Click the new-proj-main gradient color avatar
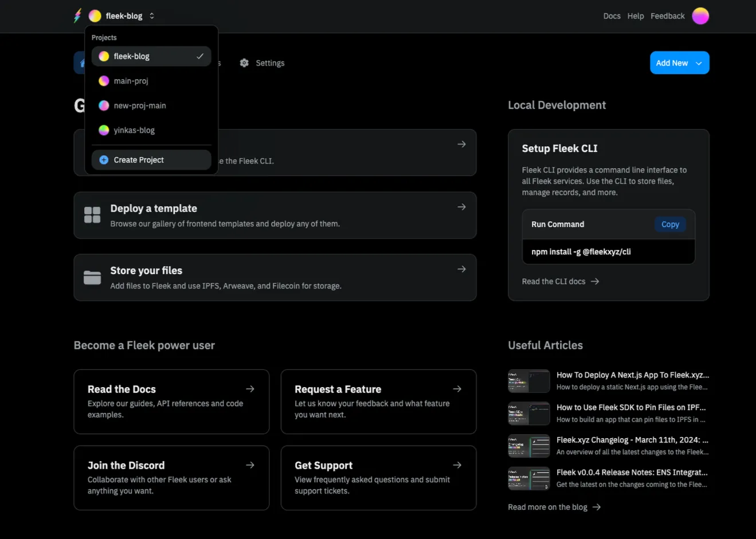 pyautogui.click(x=104, y=106)
